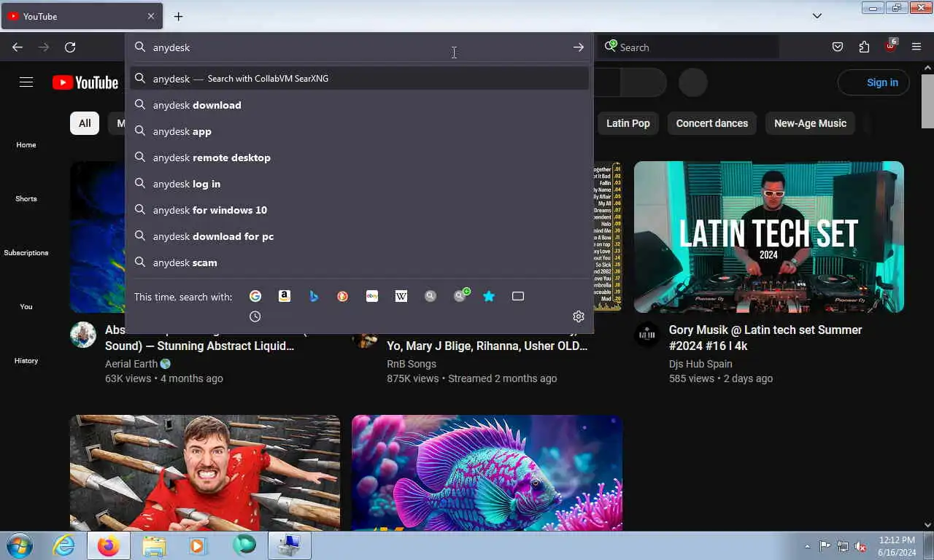
Task: Select the 'New-Age Music' filter chip
Action: point(810,123)
